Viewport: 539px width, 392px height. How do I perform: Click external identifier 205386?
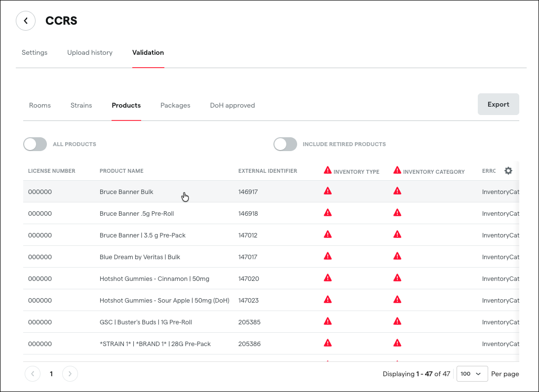[249, 344]
